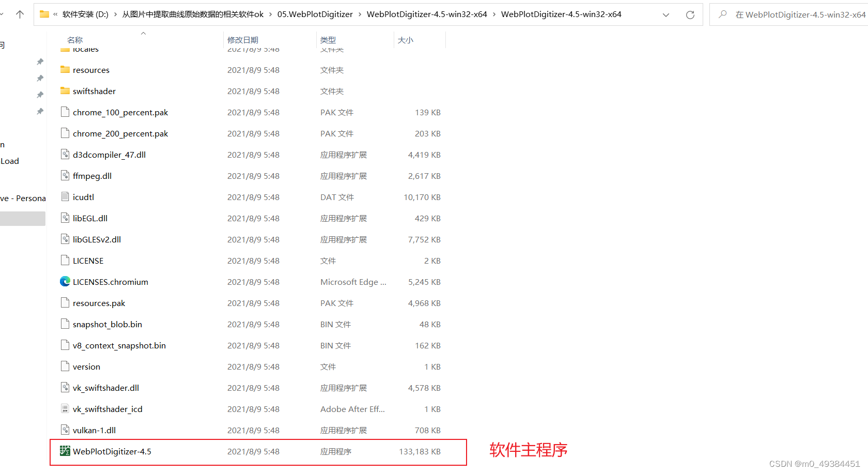
Task: Click the 10,170 KB size of icudtl
Action: click(x=422, y=197)
